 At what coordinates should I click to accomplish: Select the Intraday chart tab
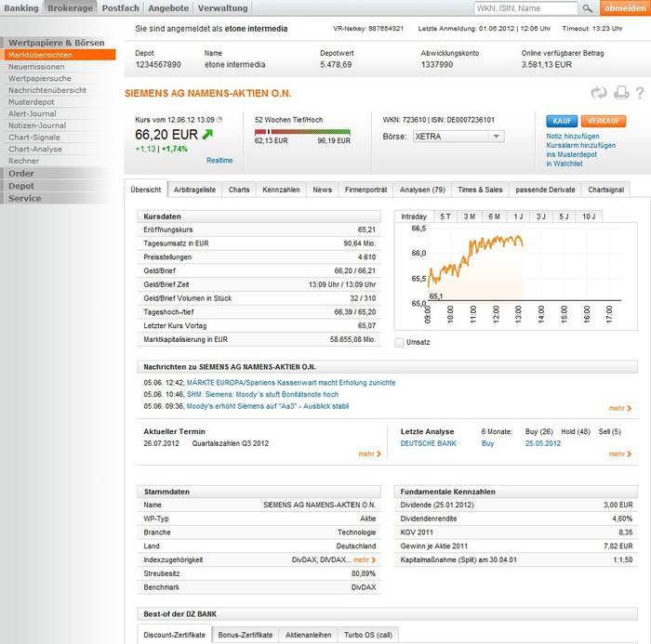(x=414, y=217)
